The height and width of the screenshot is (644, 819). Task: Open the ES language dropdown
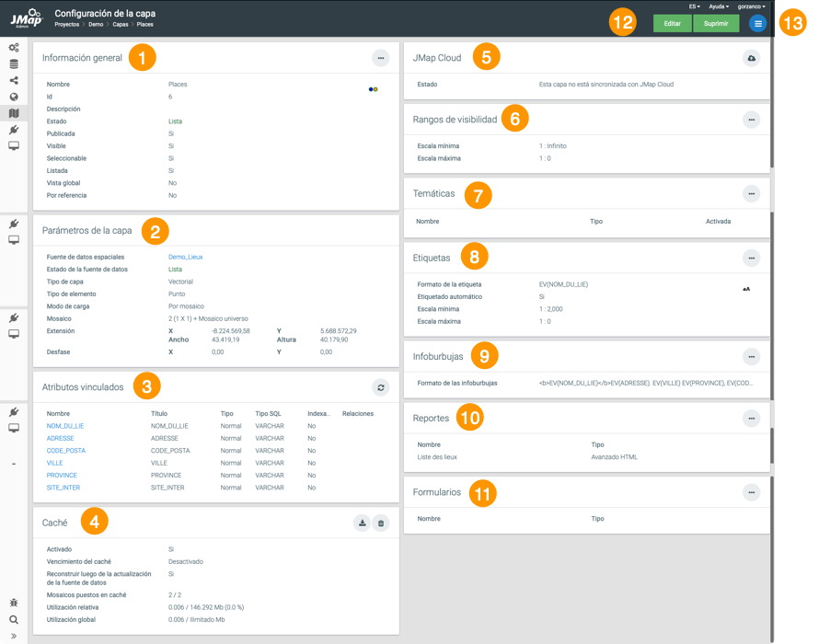tap(694, 6)
